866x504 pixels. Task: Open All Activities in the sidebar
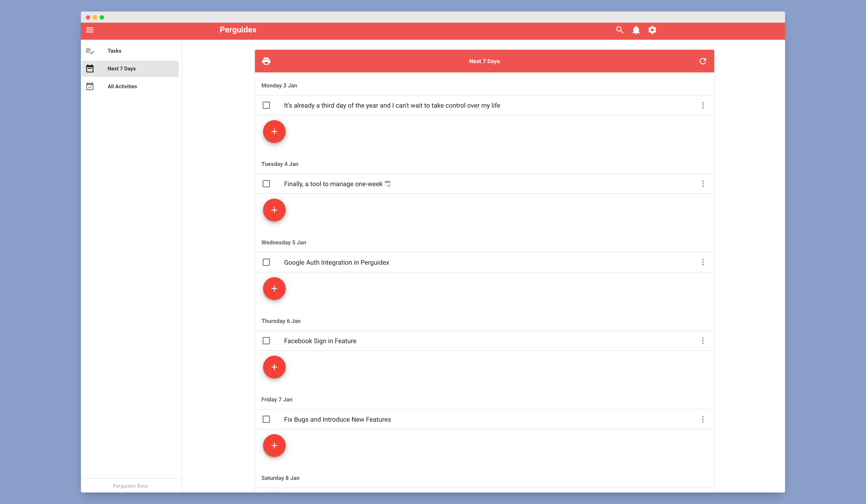click(x=122, y=87)
